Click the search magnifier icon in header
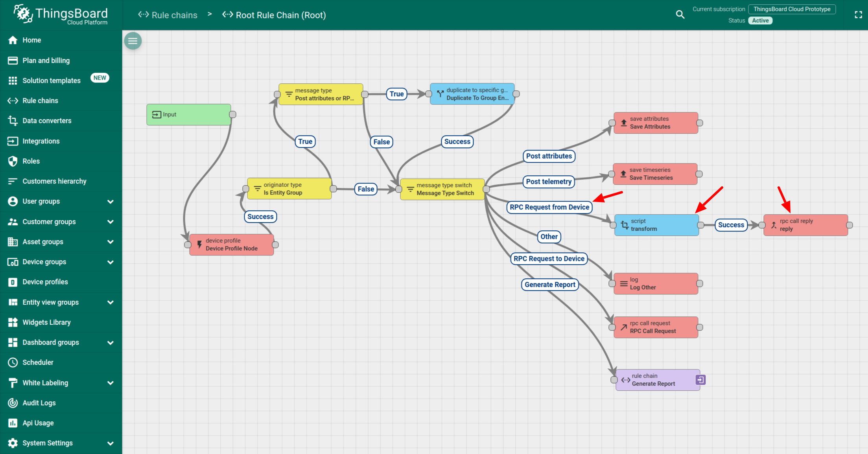Image resolution: width=868 pixels, height=454 pixels. 680,15
